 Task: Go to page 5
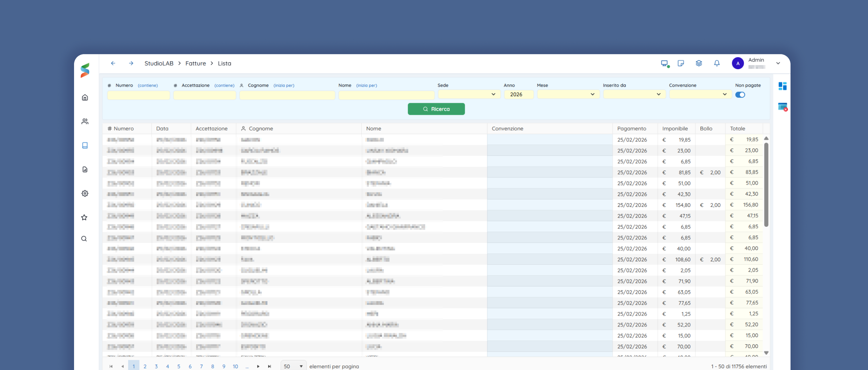(179, 366)
